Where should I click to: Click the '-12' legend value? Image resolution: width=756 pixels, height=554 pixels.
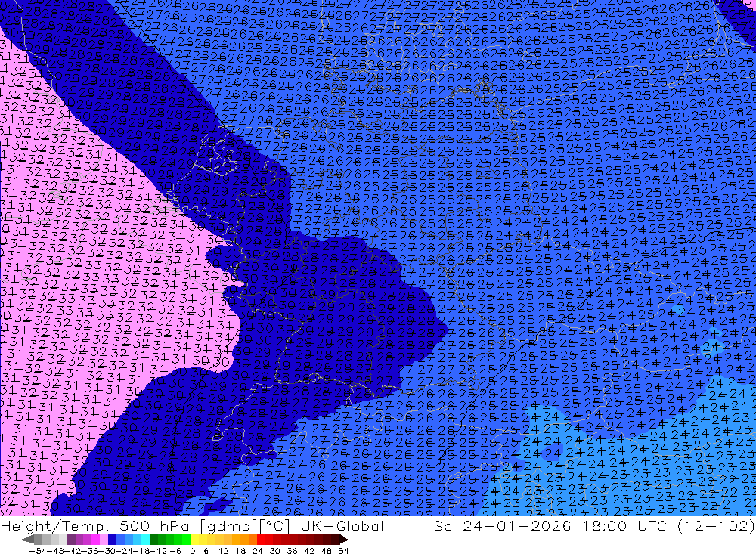point(158,551)
